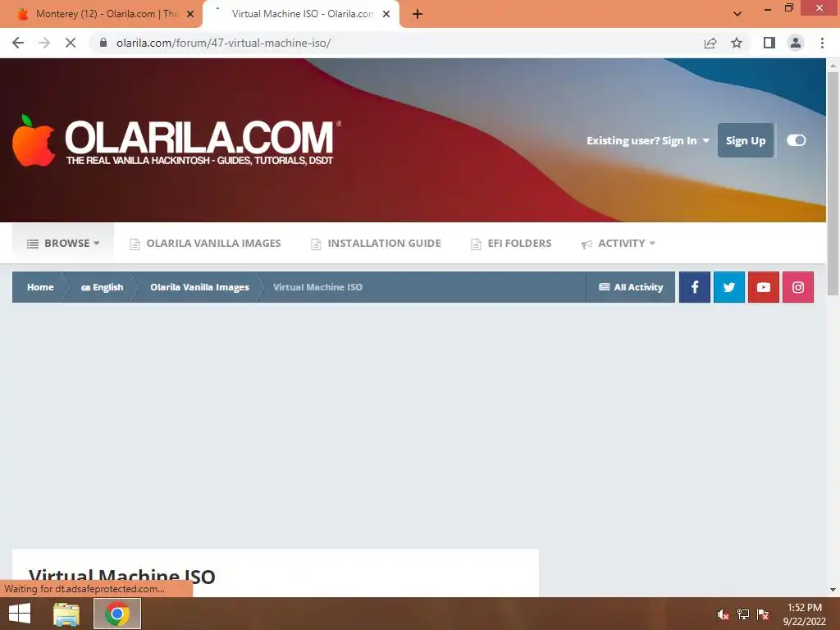Open the Installation Guide menu item
The image size is (840, 630).
[376, 243]
